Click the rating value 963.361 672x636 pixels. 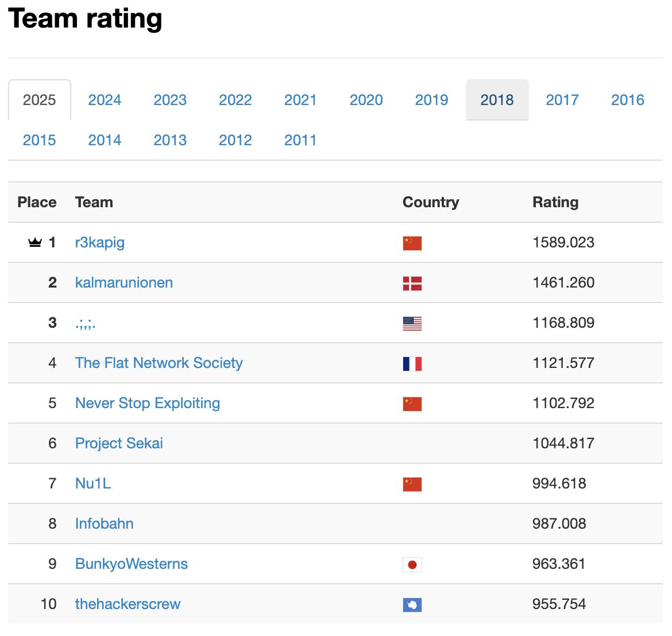[x=559, y=564]
